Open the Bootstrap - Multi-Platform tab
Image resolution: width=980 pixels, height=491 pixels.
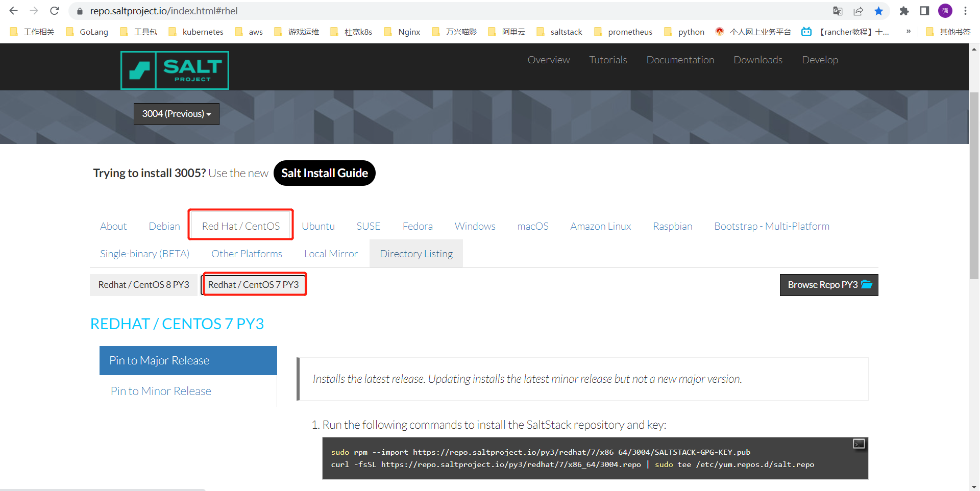[772, 226]
